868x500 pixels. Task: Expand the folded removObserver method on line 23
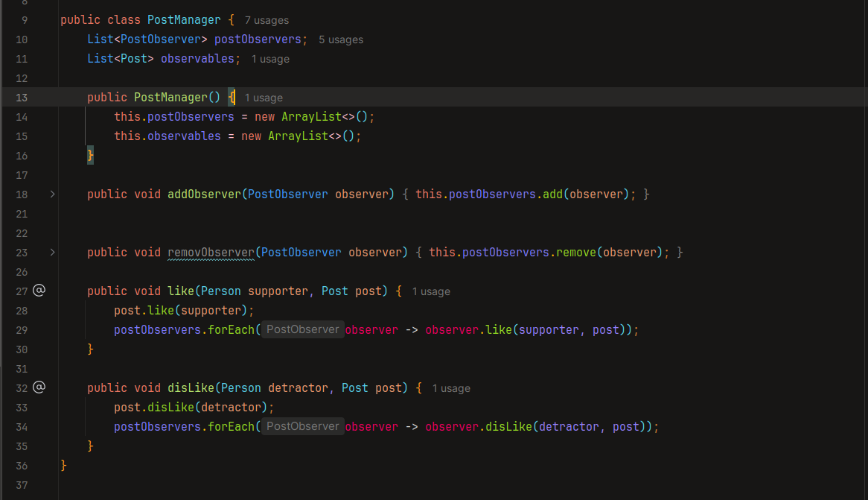(53, 253)
